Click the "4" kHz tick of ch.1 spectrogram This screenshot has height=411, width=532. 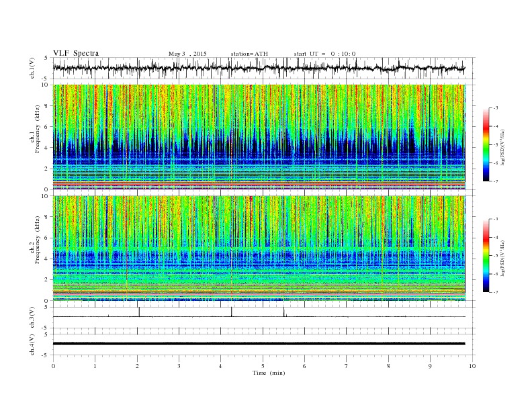46,148
